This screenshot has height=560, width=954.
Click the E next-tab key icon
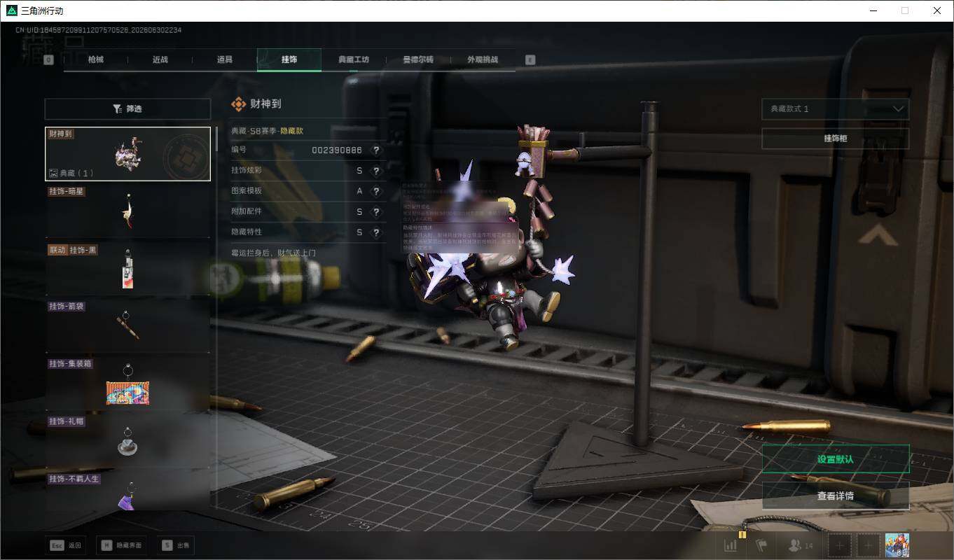coord(530,59)
